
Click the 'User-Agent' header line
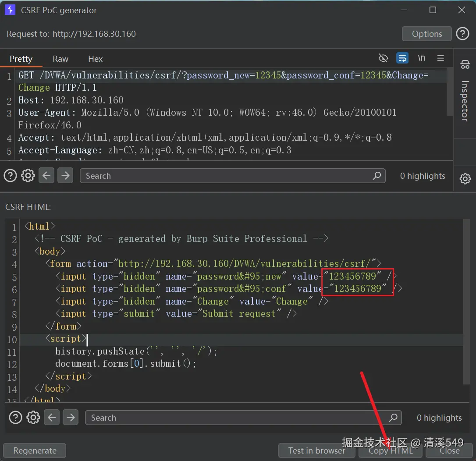pos(207,119)
